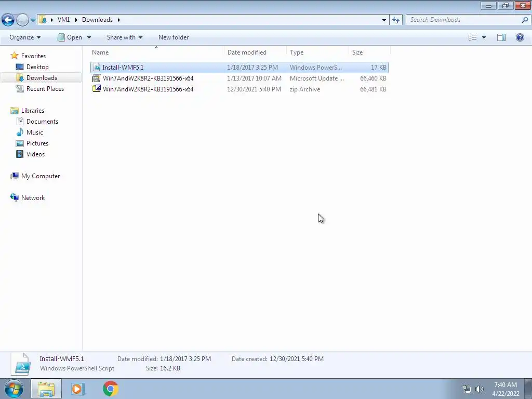The width and height of the screenshot is (532, 399).
Task: Select VM1 in the address breadcrumb
Action: pyautogui.click(x=63, y=20)
